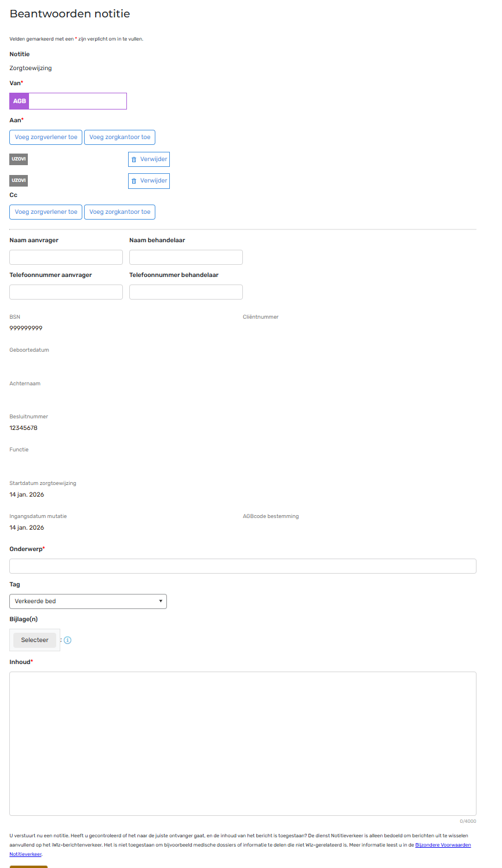502x868 pixels.
Task: Focus the Van AGB input field
Action: [x=77, y=101]
